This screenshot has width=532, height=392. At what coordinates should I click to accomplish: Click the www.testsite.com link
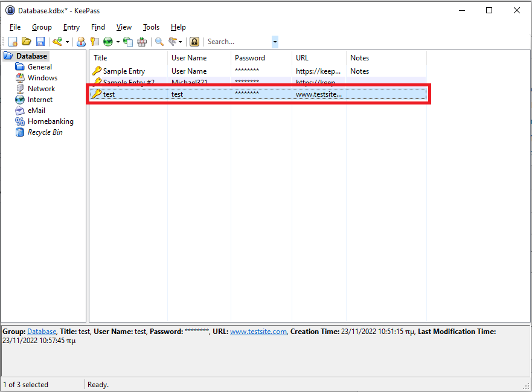258,331
